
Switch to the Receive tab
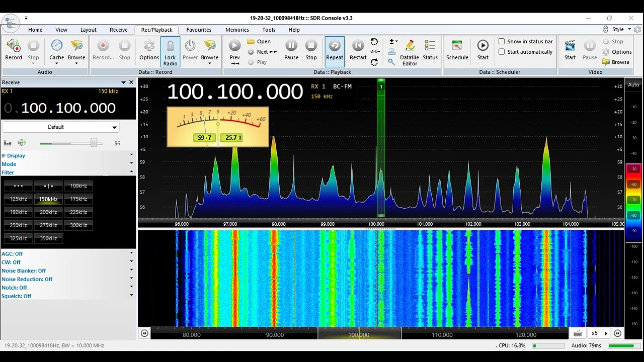click(x=119, y=30)
